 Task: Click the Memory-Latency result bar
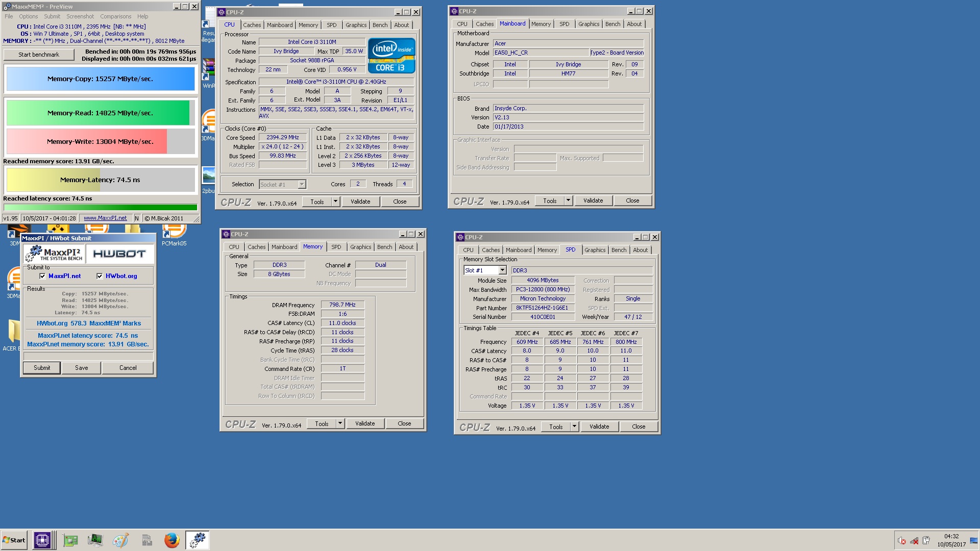point(100,180)
